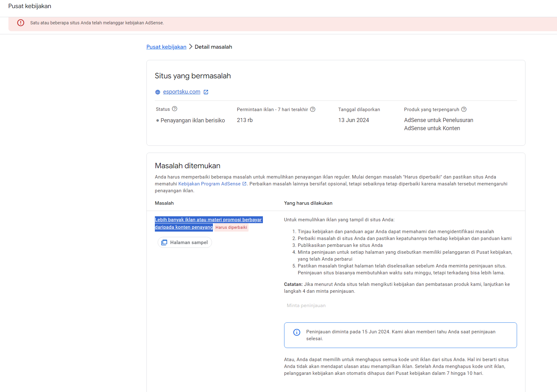The width and height of the screenshot is (557, 392).
Task: Click step 'Publikasikan pembaruan ke situs Anda'
Action: [x=340, y=245]
